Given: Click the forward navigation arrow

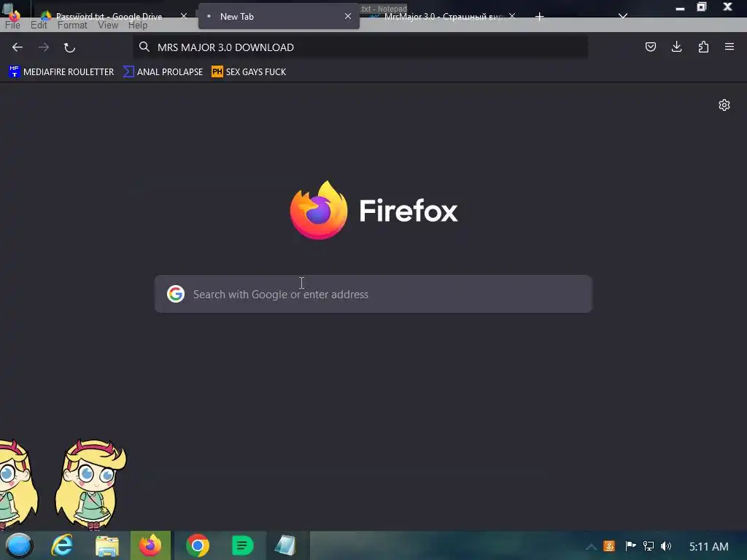Looking at the screenshot, I should [x=44, y=47].
